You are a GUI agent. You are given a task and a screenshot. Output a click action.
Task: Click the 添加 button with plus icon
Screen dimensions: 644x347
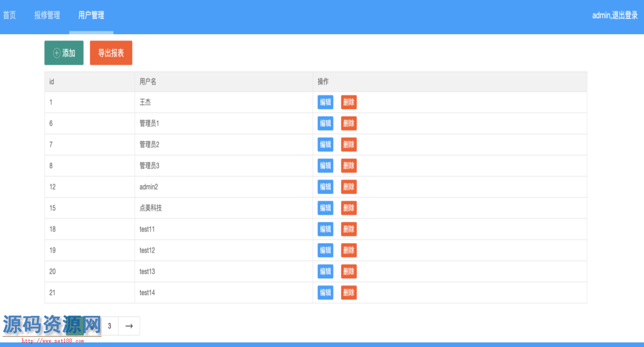(x=64, y=53)
